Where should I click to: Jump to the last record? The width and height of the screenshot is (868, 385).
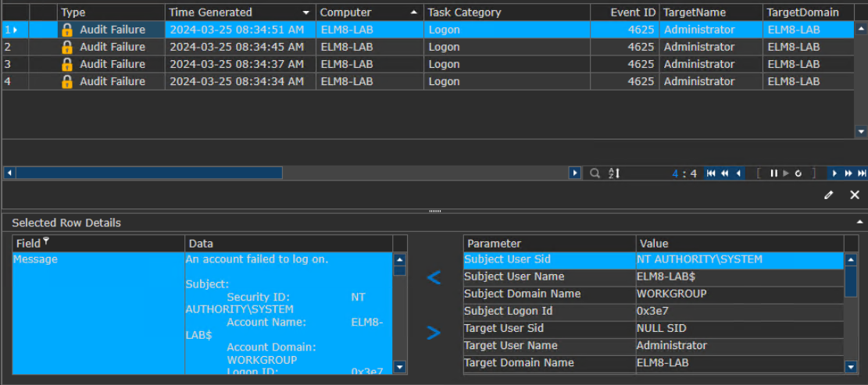tap(861, 173)
